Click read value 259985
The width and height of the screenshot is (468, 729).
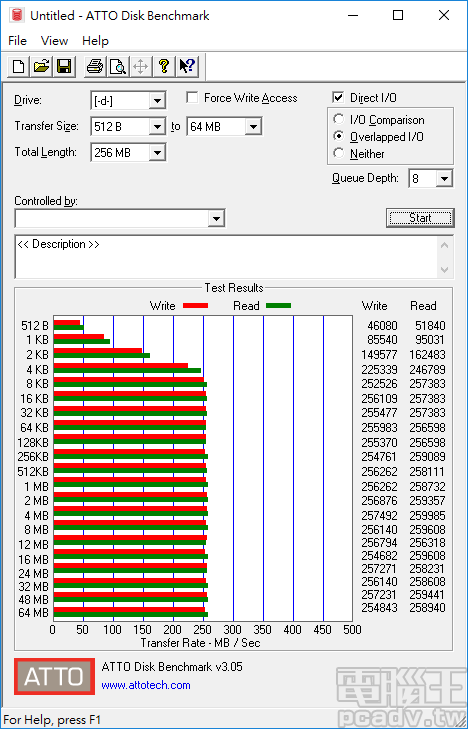(427, 516)
